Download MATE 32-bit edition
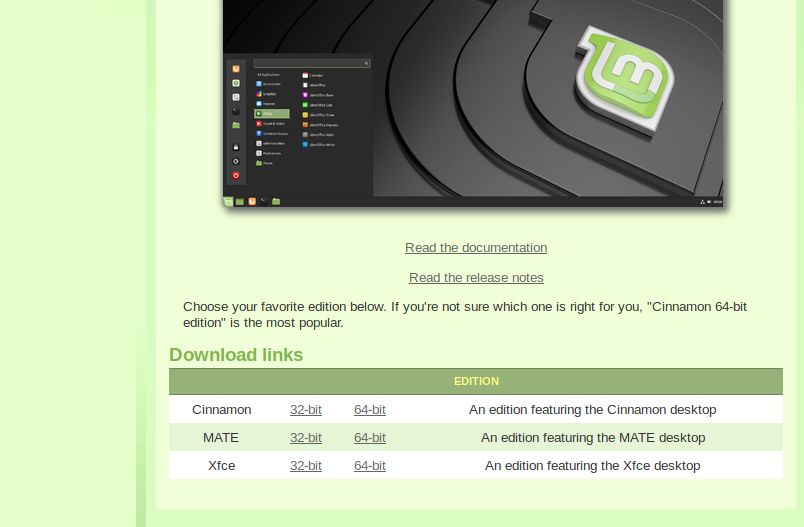Viewport: 804px width, 527px height. 306,438
